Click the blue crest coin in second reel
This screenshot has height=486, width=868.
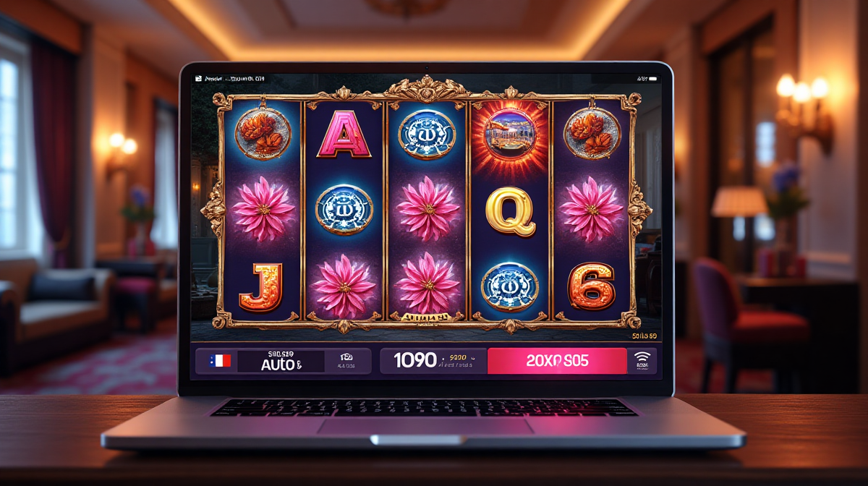(x=344, y=209)
